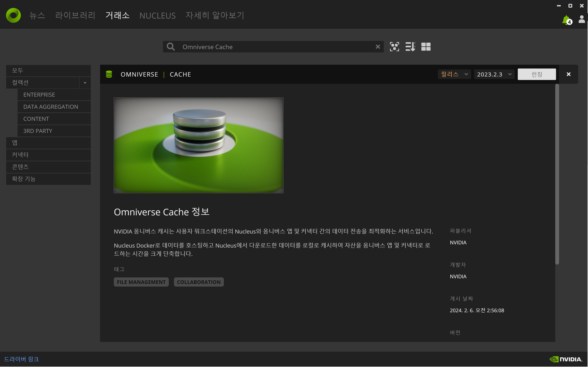Clear the search field text
The height and width of the screenshot is (367, 588).
pyautogui.click(x=378, y=47)
